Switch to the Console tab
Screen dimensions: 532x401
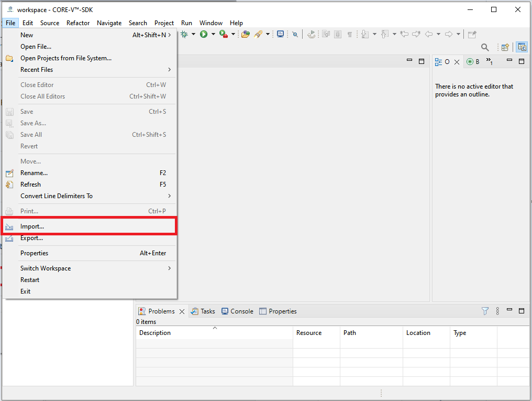(x=237, y=311)
